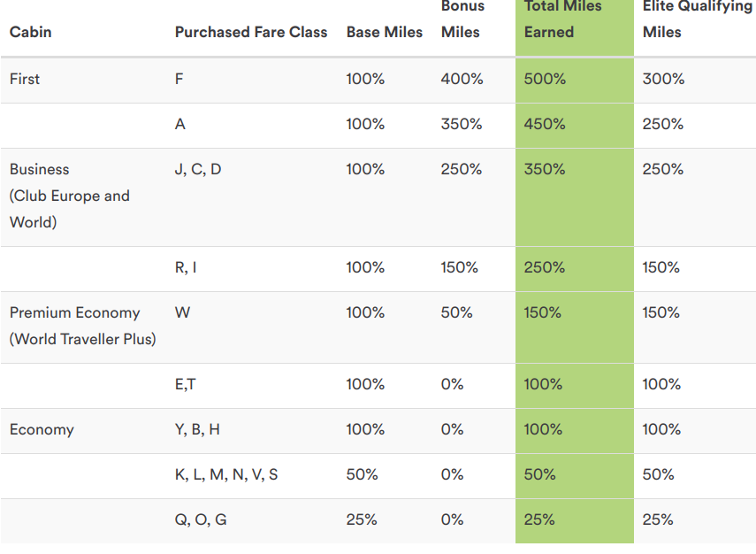Screen dimensions: 756x554
Task: Click the Purchased Fare Class header
Action: coord(251,32)
